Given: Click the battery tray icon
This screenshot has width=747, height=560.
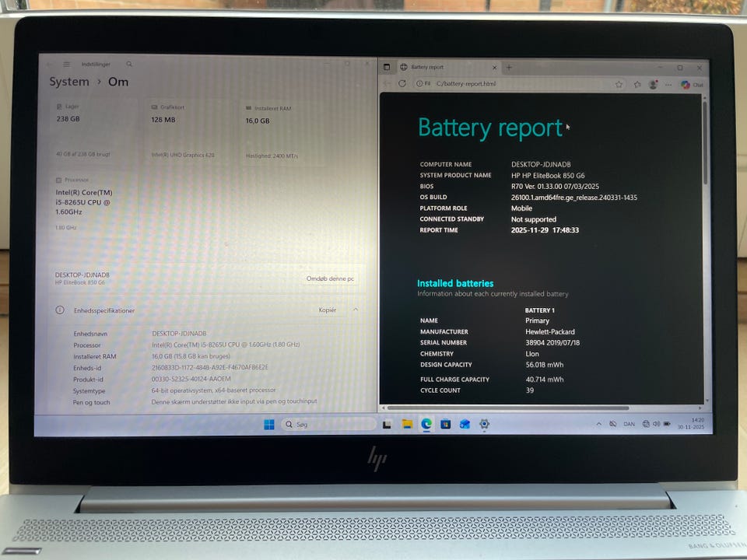Looking at the screenshot, I should coord(667,424).
